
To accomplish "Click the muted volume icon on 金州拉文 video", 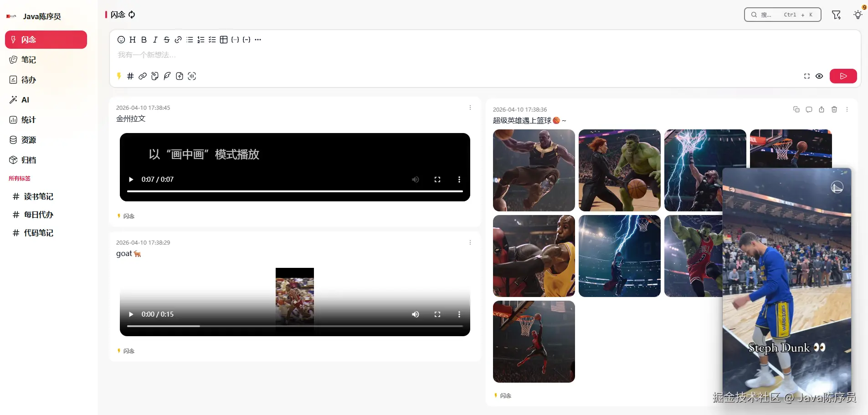I will [416, 179].
